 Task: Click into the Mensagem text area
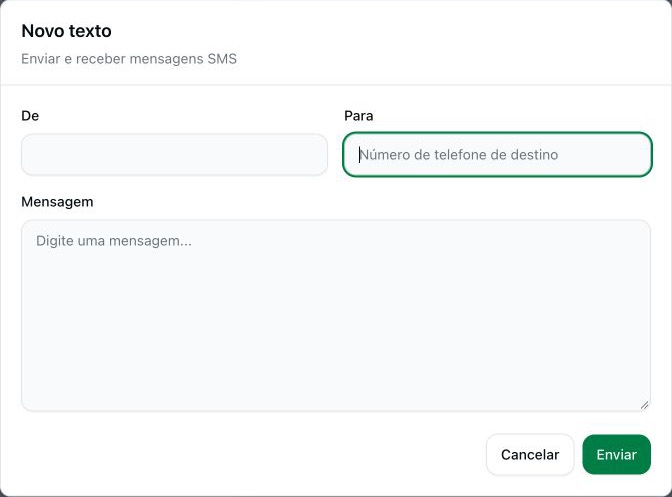point(336,316)
